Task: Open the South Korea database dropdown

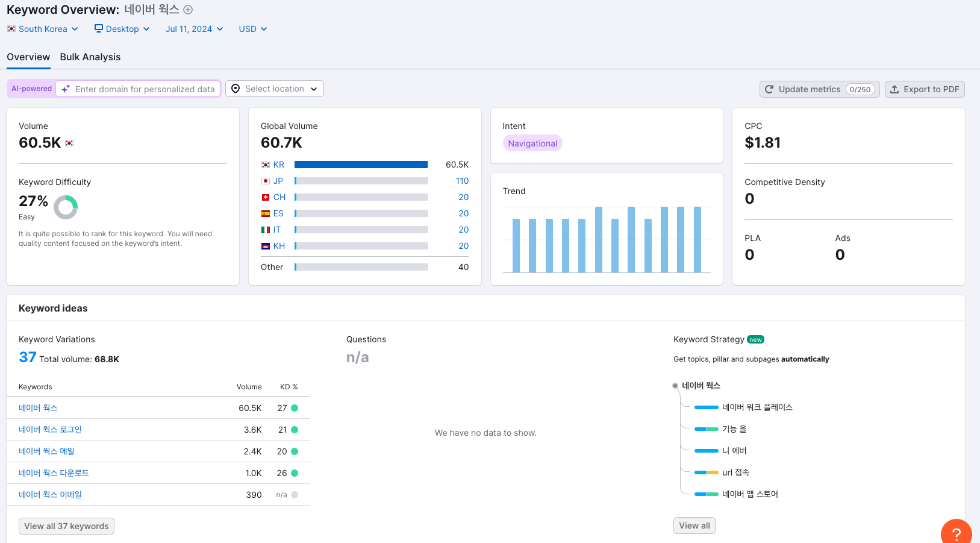Action: tap(43, 29)
